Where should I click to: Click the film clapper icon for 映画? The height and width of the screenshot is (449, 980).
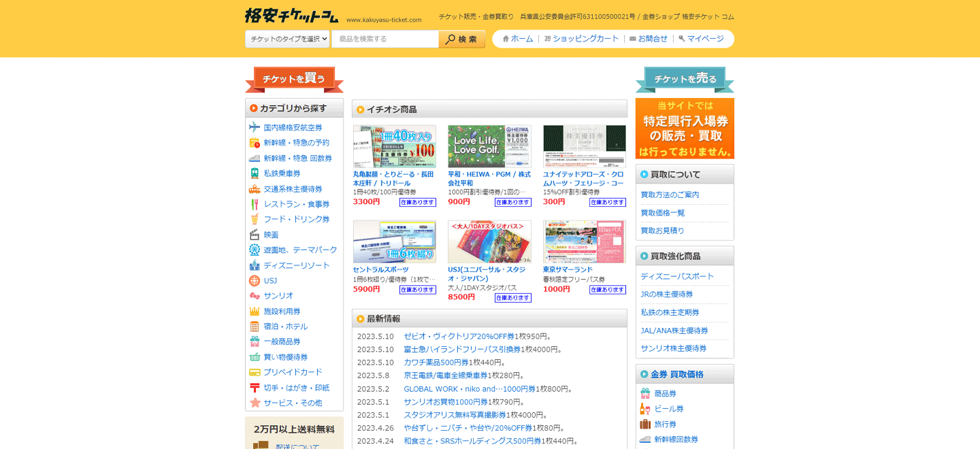coord(255,235)
